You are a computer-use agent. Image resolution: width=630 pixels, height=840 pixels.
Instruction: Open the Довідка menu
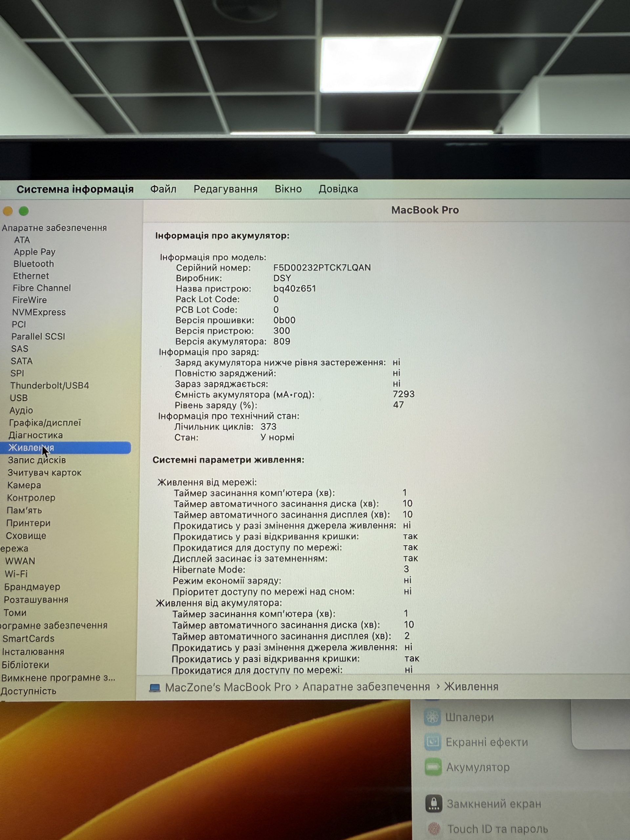(338, 189)
